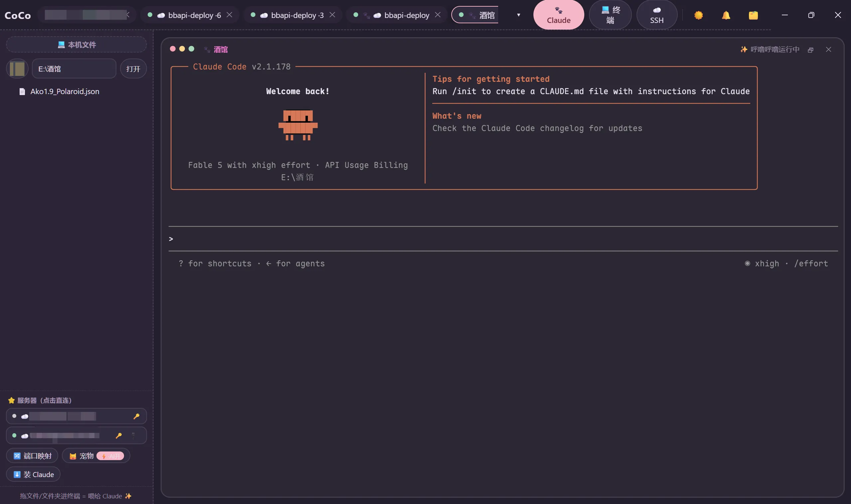Open the orange sun theme icon
The image size is (851, 504).
[x=698, y=15]
